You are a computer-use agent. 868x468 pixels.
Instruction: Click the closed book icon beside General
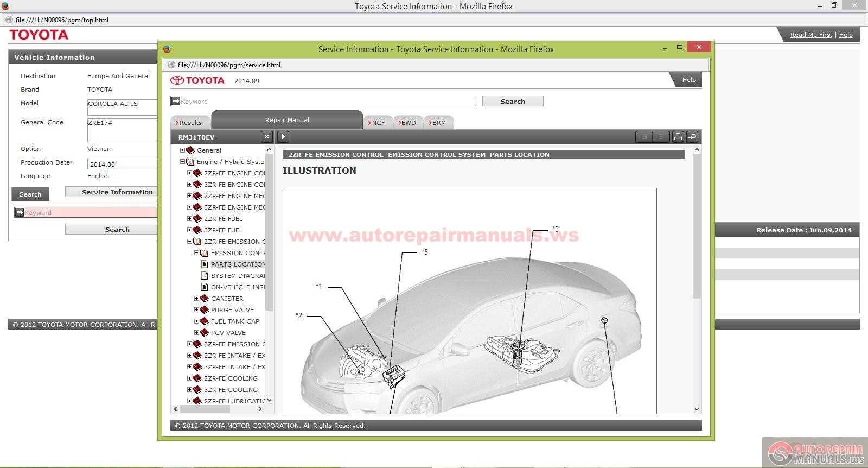tap(190, 150)
